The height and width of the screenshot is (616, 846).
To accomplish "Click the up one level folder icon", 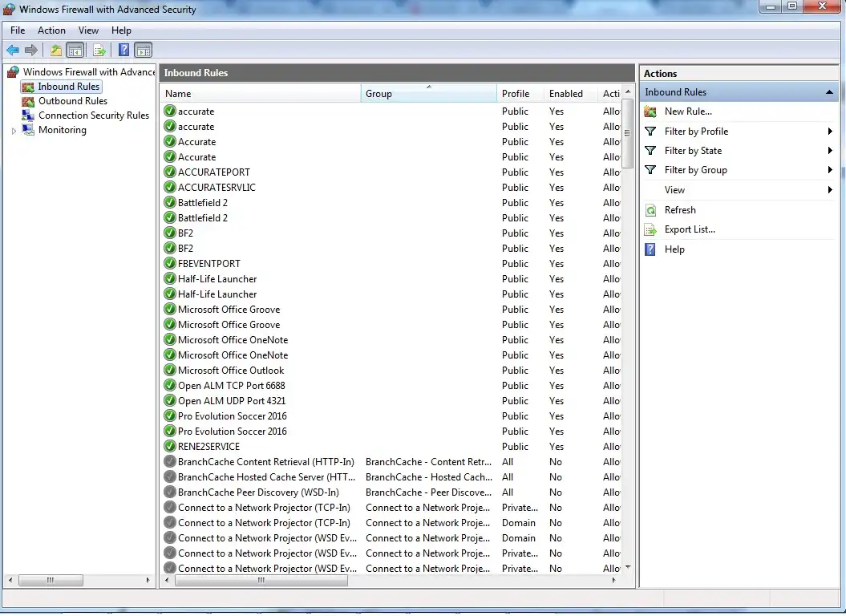I will pyautogui.click(x=56, y=51).
